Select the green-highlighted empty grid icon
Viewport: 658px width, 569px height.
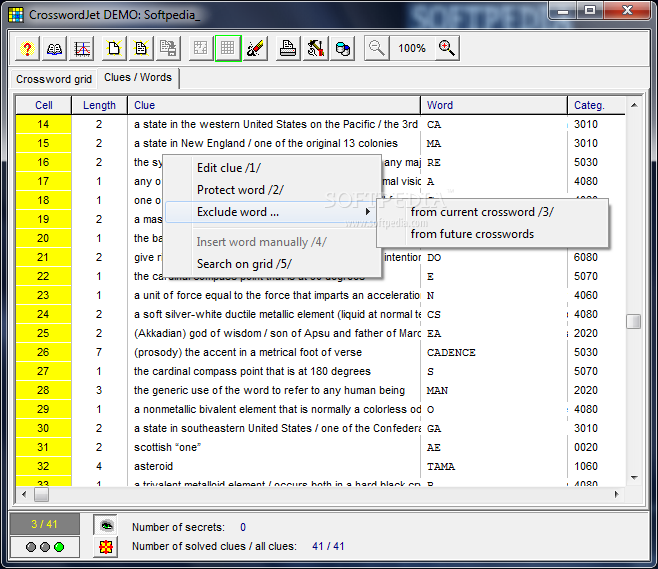[x=228, y=49]
